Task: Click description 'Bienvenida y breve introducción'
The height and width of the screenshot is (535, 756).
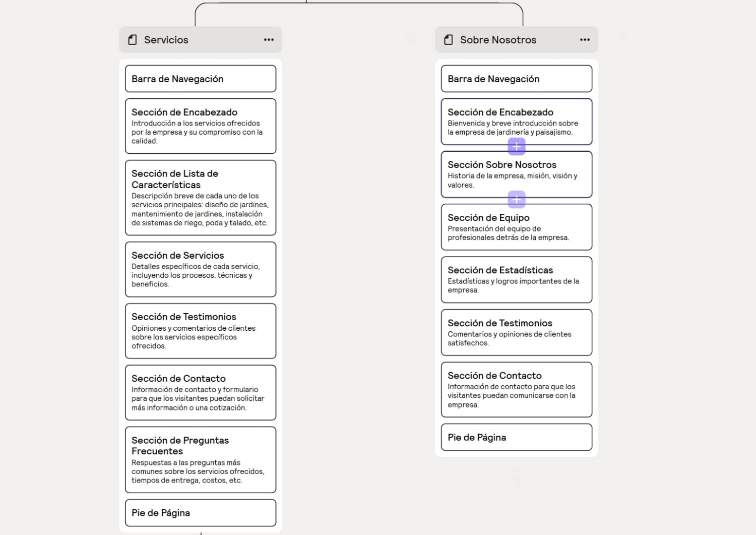Action: [513, 128]
